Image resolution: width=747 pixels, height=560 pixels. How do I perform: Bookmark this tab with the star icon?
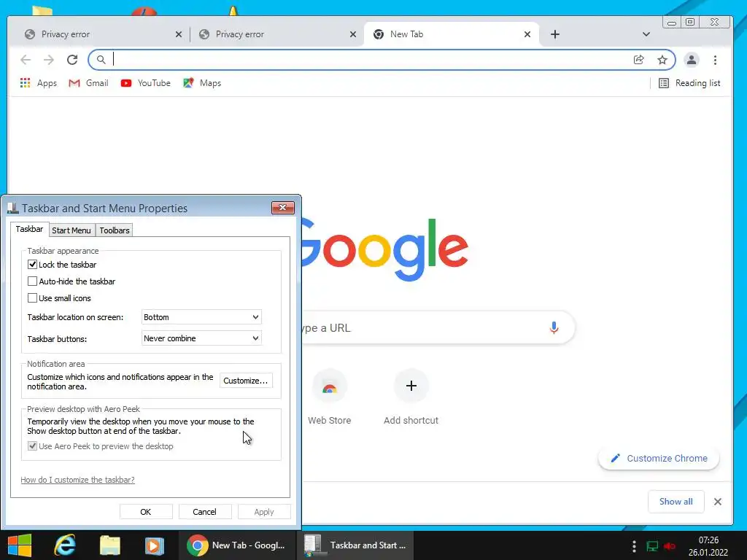(x=662, y=60)
